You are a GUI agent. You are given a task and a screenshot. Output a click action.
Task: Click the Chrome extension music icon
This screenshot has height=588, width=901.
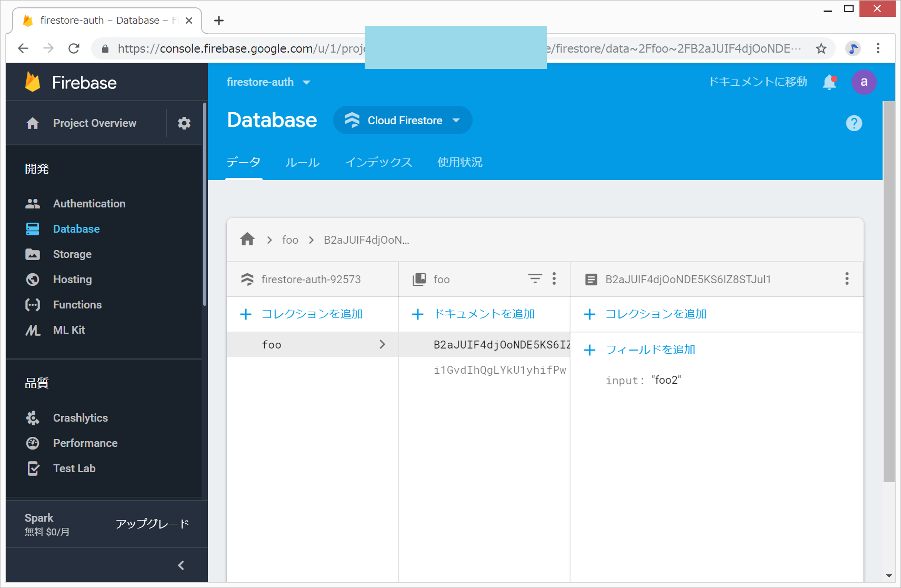coord(853,48)
